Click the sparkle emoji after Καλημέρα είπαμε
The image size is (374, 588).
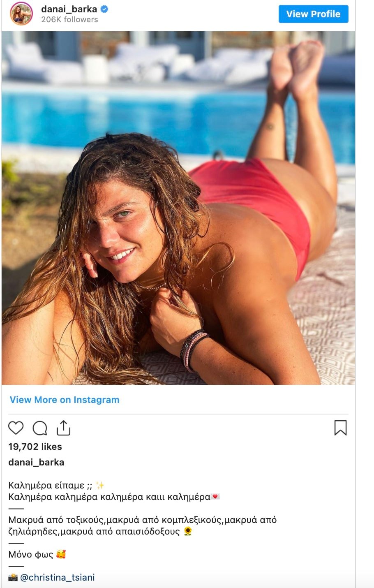(100, 485)
